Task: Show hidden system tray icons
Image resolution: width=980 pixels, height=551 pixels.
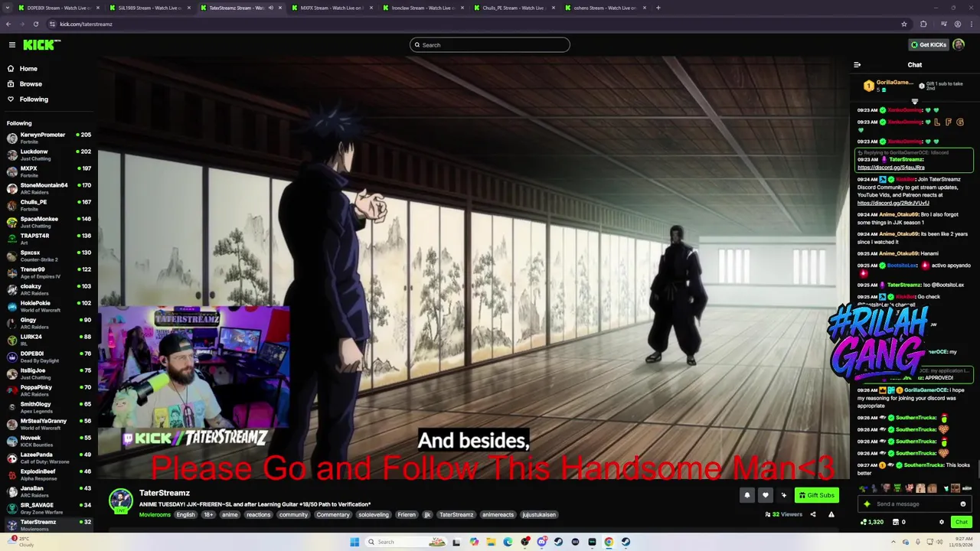Action: click(893, 542)
